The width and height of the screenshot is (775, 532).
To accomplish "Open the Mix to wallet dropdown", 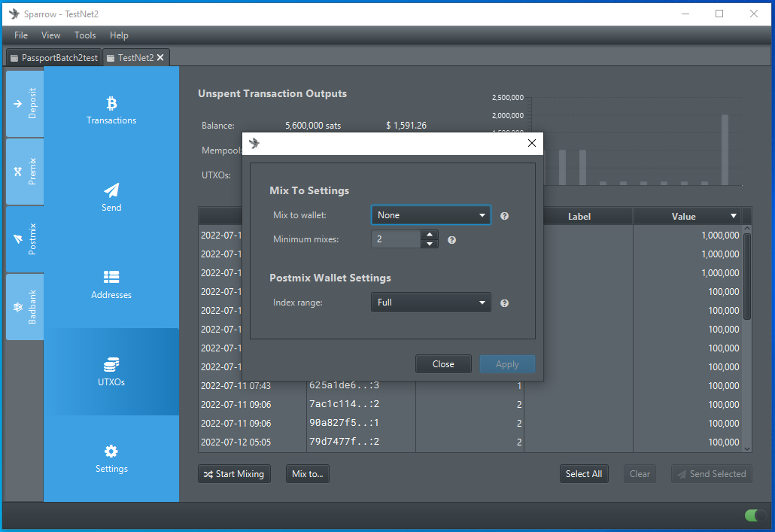I will click(430, 215).
